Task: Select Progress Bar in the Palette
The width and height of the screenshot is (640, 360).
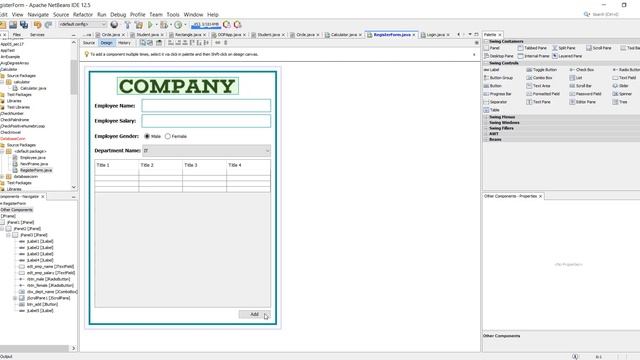Action: pyautogui.click(x=497, y=94)
